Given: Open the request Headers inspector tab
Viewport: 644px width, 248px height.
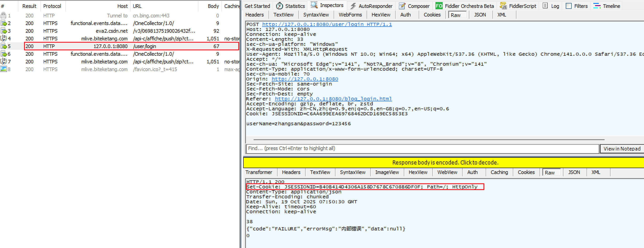Looking at the screenshot, I should coord(254,15).
